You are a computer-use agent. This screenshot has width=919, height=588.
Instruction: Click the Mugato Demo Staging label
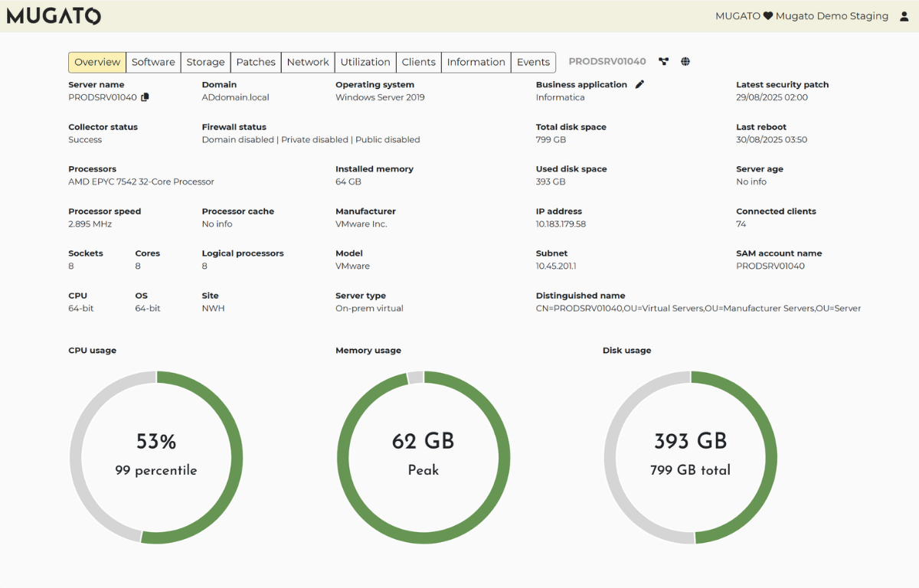pyautogui.click(x=832, y=16)
